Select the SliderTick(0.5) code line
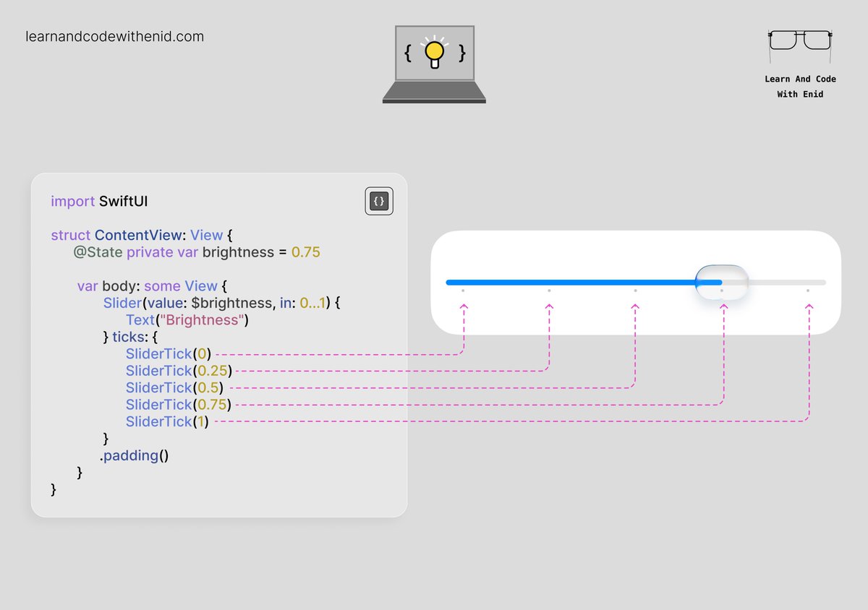Screen dimensions: 868x610 click(x=173, y=387)
